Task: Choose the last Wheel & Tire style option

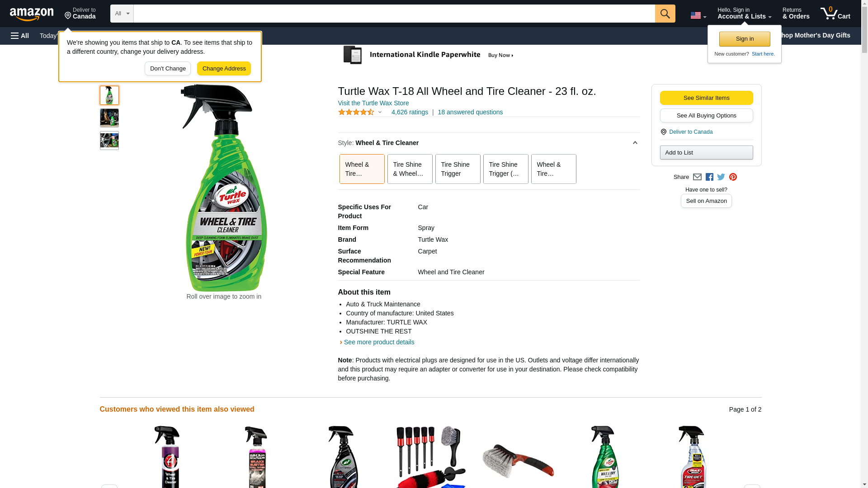Action: (553, 169)
